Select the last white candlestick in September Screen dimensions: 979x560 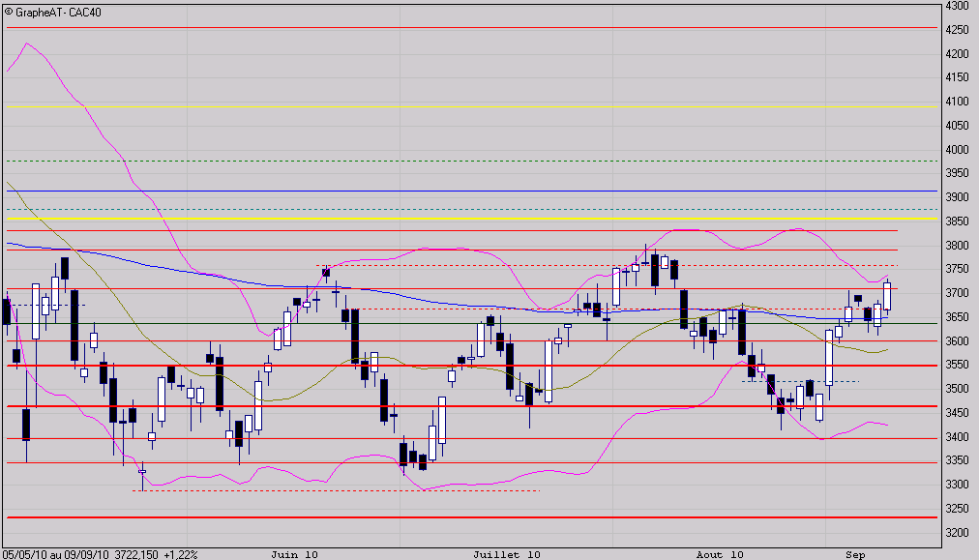[887, 297]
